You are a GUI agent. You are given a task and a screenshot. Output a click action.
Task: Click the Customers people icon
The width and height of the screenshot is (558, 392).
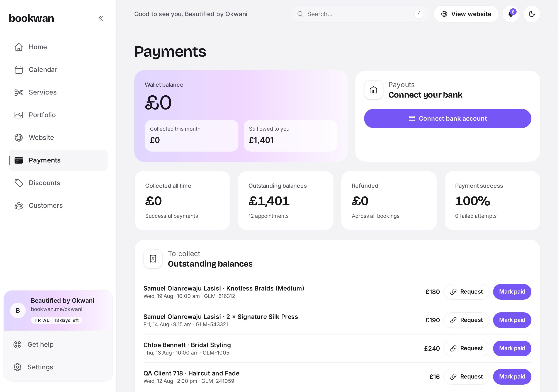point(19,206)
